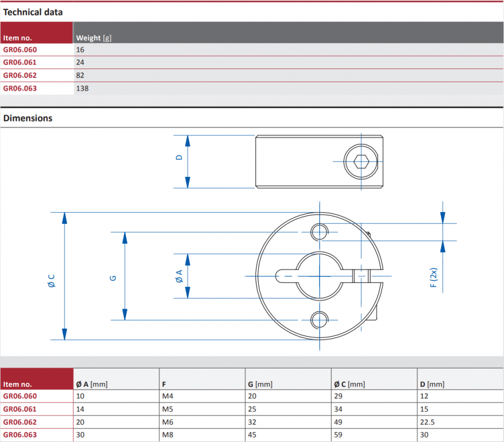The width and height of the screenshot is (504, 442).
Task: Select D value 22.5 for GR06.062
Action: click(427, 422)
